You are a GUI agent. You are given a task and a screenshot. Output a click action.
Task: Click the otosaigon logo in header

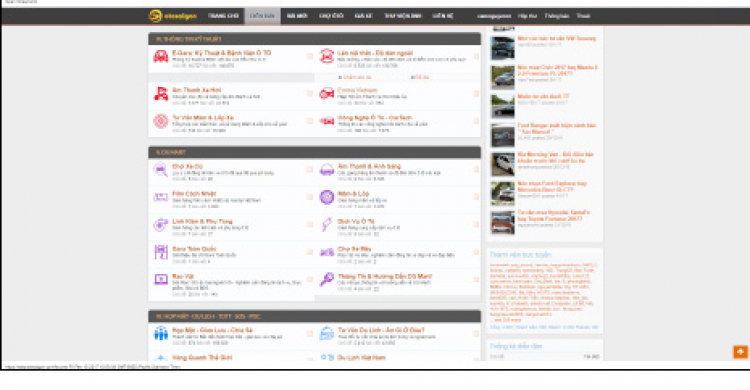173,16
